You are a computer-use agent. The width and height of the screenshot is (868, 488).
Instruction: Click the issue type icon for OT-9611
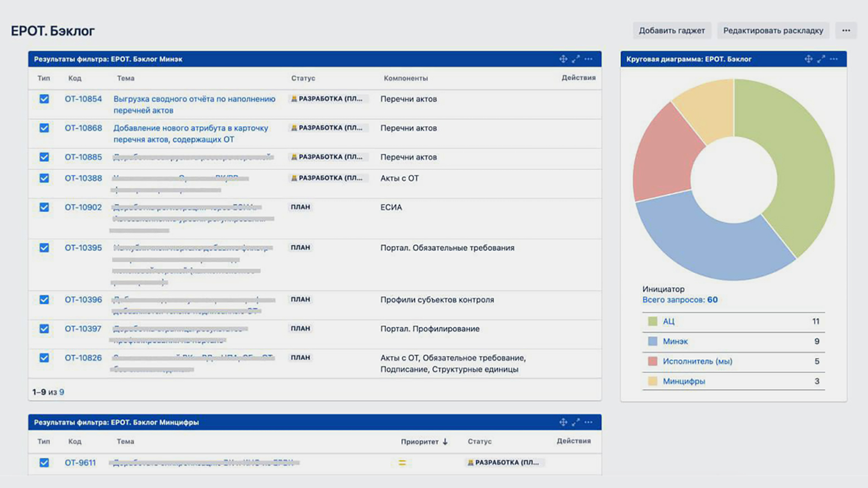pyautogui.click(x=44, y=463)
